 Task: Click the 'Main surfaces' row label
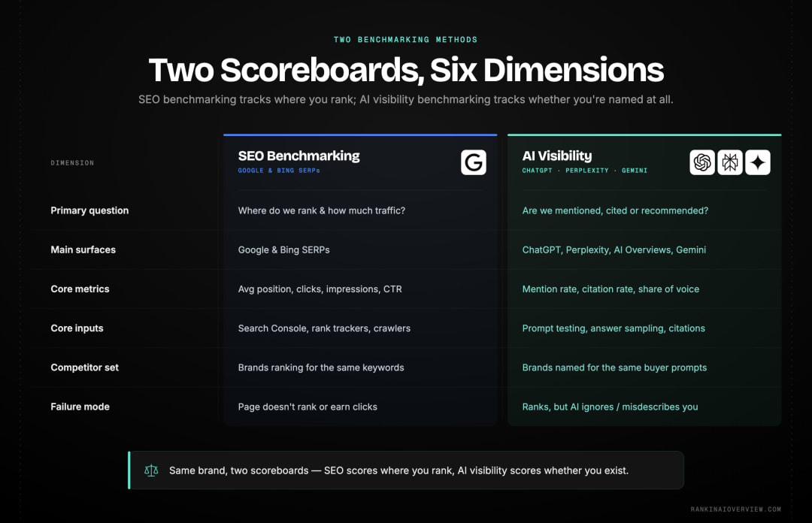[83, 249]
